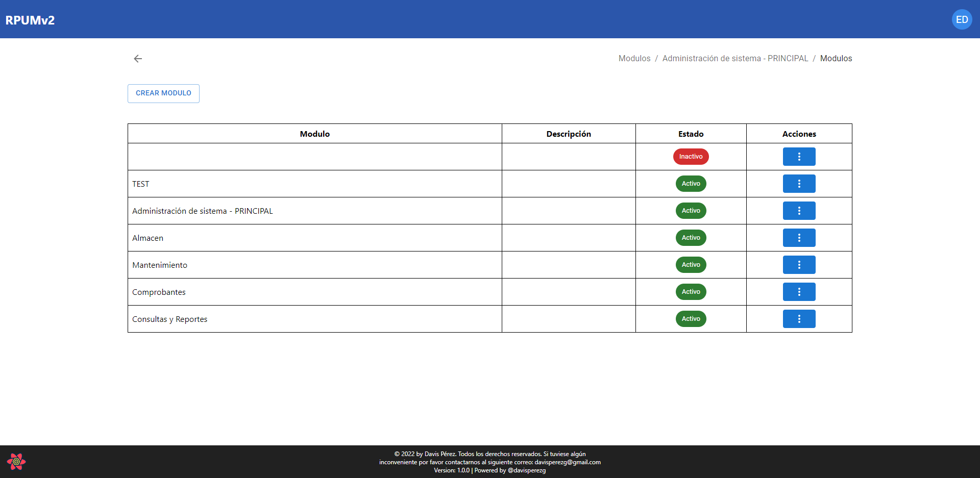Click the React Query flower logo
The height and width of the screenshot is (478, 980).
[x=16, y=462]
